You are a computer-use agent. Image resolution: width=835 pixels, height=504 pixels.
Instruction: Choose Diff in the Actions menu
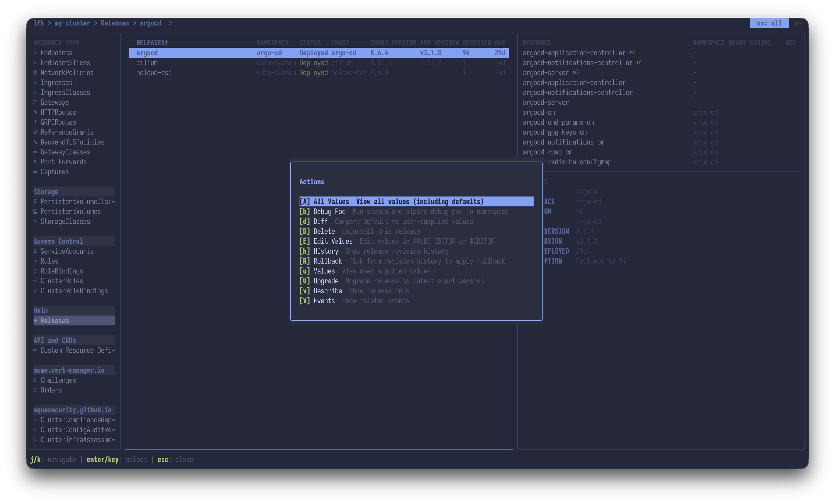[x=416, y=221]
